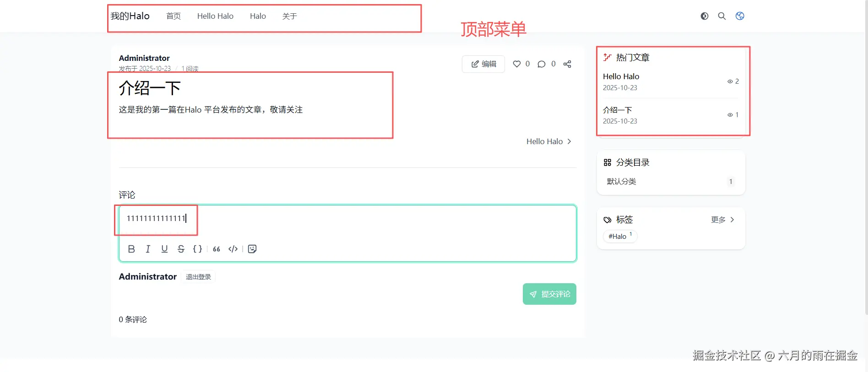Open the 默认分类 category
Screen dimensions: 868x372
point(671,182)
